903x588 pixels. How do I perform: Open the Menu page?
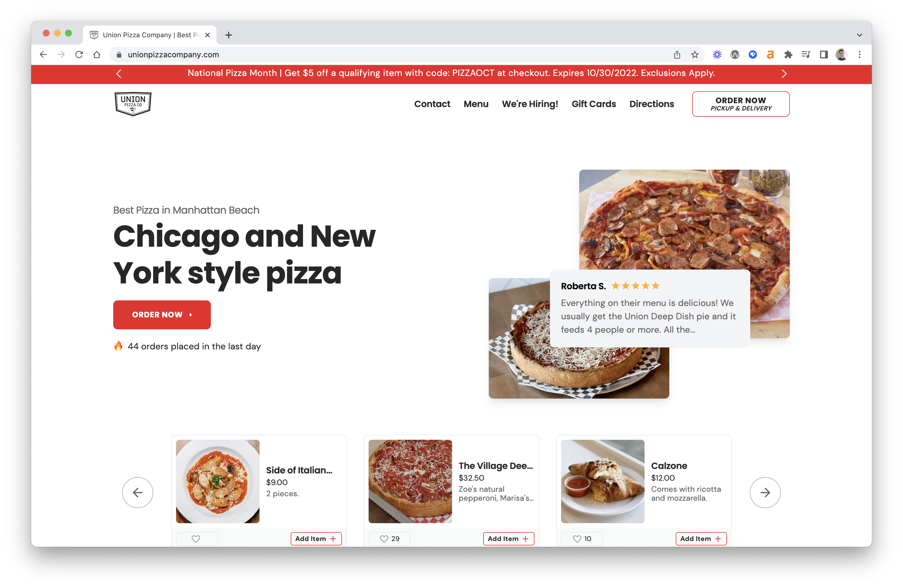(476, 104)
